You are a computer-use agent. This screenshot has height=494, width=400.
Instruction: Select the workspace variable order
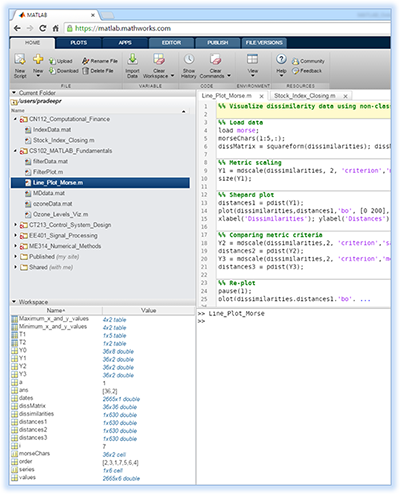coord(26,462)
